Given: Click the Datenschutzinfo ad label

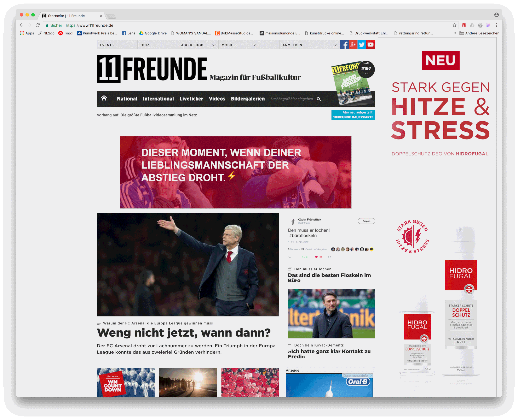Looking at the screenshot, I should [x=358, y=375].
